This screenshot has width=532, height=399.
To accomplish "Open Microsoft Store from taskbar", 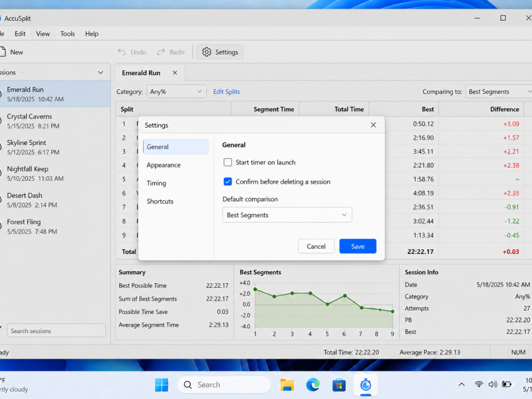I will pos(339,384).
